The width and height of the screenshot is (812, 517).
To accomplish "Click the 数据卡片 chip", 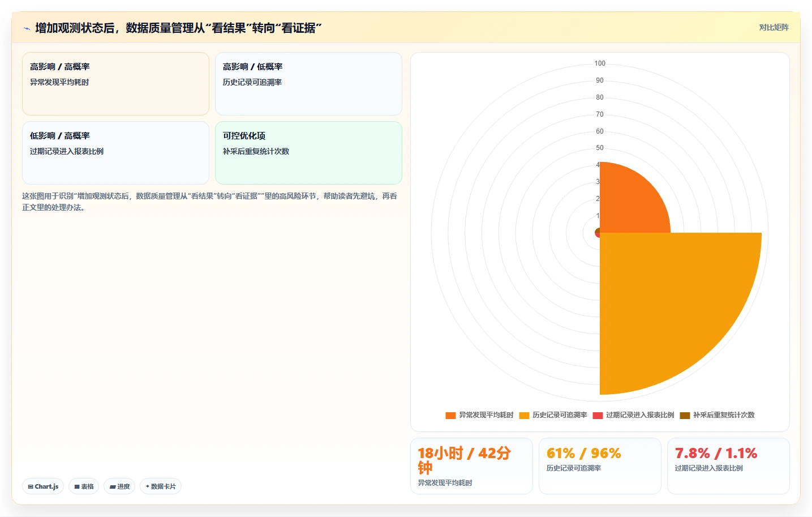I will pyautogui.click(x=161, y=486).
